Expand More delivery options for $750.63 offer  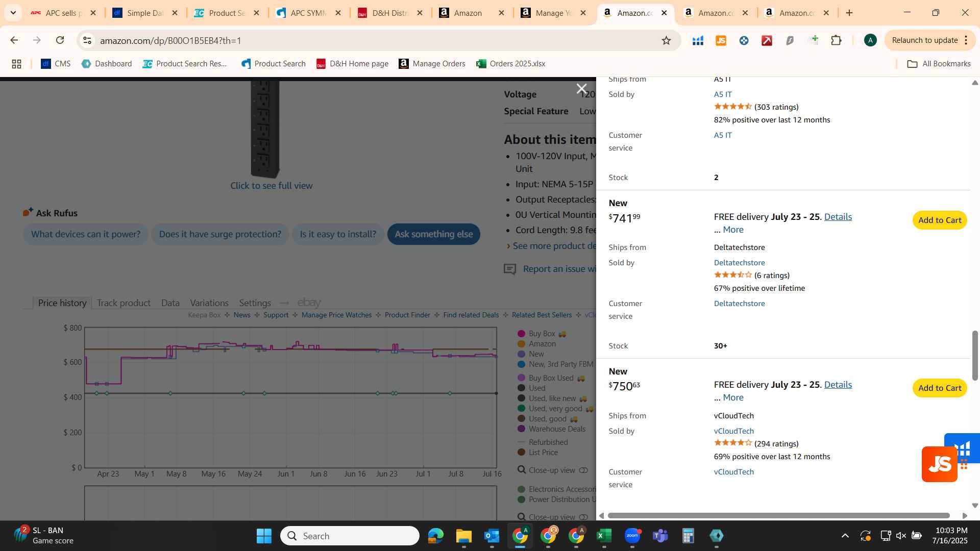[x=733, y=397]
